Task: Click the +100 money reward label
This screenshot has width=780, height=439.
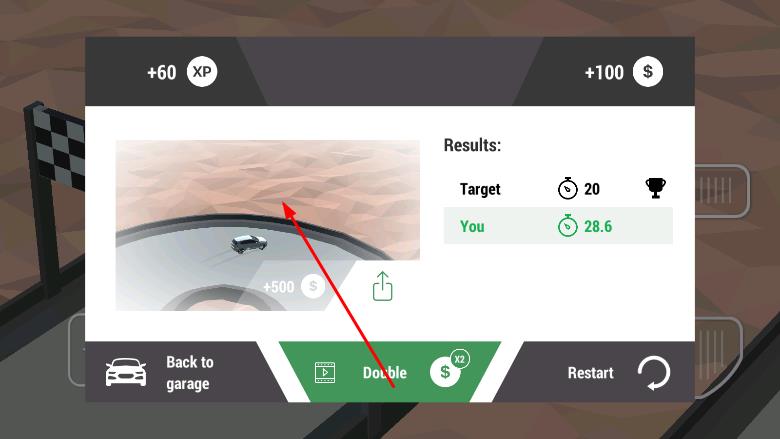Action: coord(624,72)
